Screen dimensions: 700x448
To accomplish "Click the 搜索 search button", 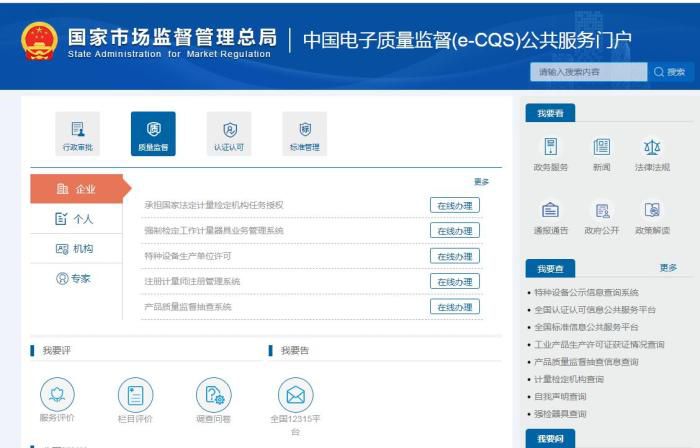I will (x=671, y=72).
